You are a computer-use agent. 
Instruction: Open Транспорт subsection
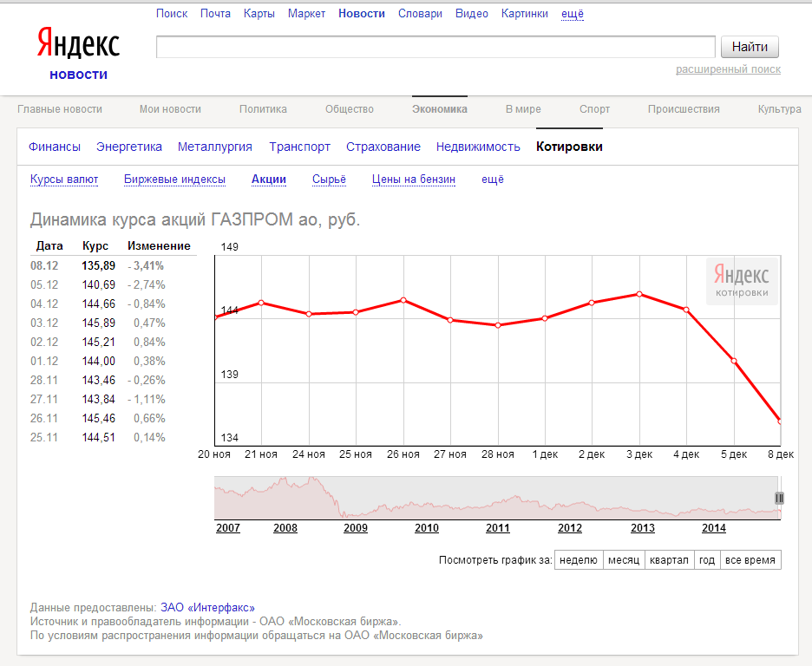pyautogui.click(x=299, y=147)
